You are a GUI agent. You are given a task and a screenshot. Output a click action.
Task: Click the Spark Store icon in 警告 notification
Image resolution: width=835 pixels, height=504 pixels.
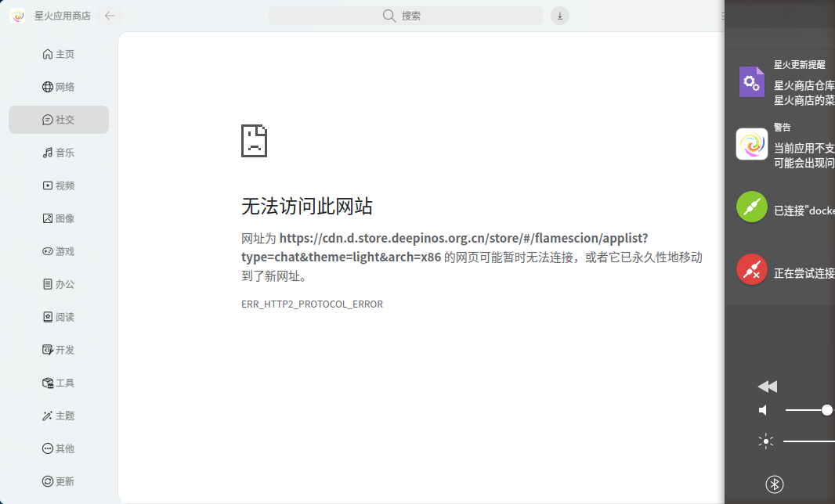751,144
